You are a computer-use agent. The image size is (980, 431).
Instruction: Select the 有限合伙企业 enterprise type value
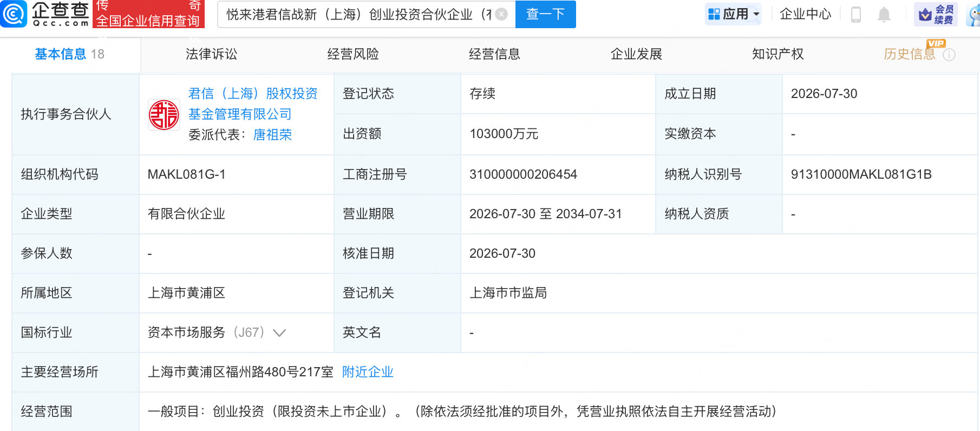(186, 214)
